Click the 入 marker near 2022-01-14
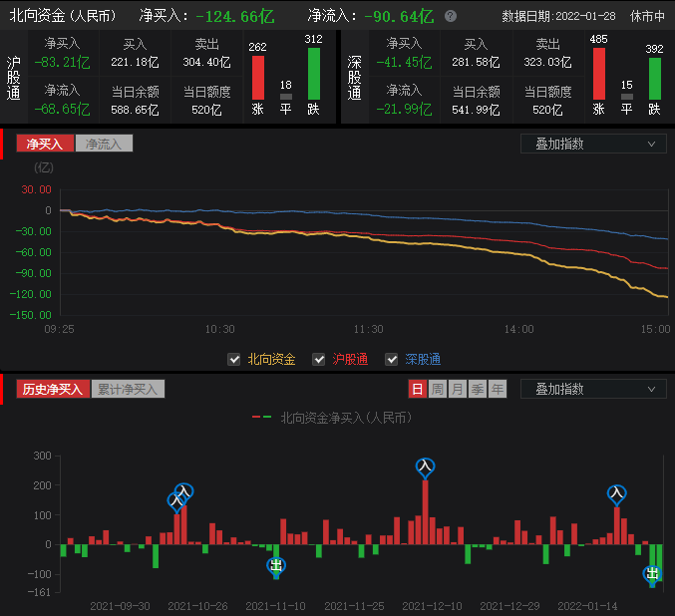This screenshot has height=616, width=675. point(617,492)
